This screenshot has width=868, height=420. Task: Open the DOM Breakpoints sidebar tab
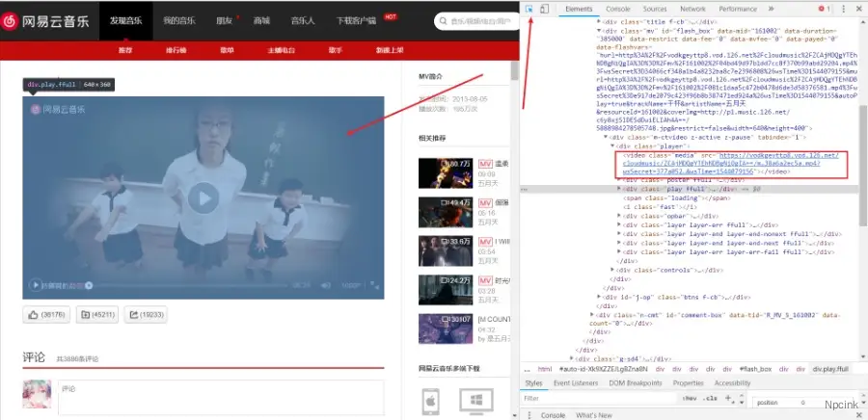pyautogui.click(x=635, y=383)
